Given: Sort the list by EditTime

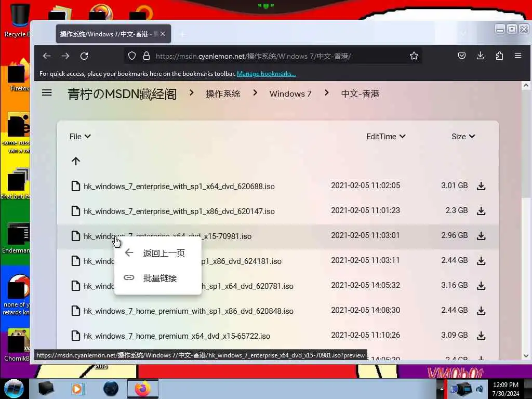Looking at the screenshot, I should click(386, 137).
